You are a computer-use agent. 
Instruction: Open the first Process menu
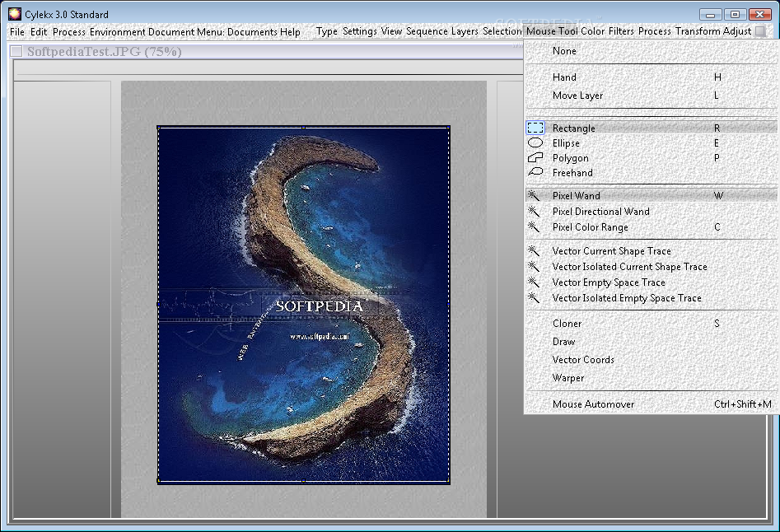pos(68,32)
